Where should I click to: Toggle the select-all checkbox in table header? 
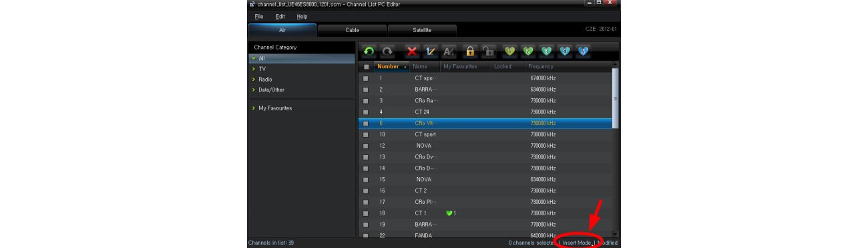tap(366, 67)
